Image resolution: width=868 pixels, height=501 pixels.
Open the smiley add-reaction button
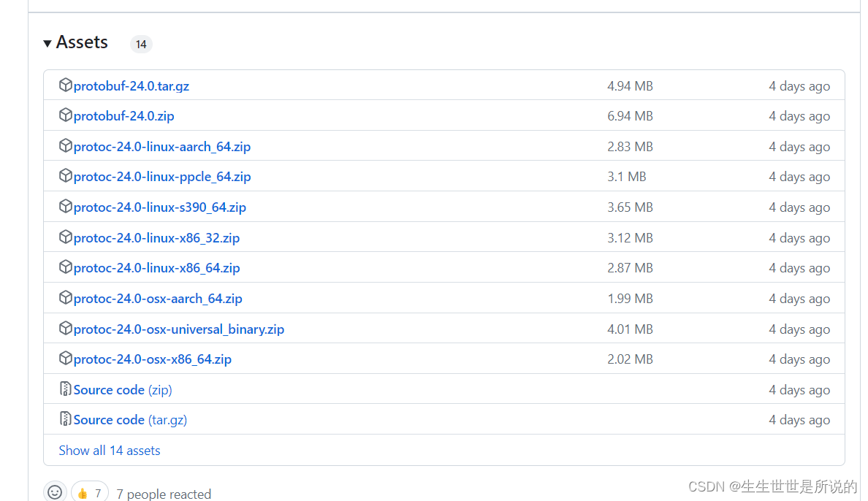[55, 492]
